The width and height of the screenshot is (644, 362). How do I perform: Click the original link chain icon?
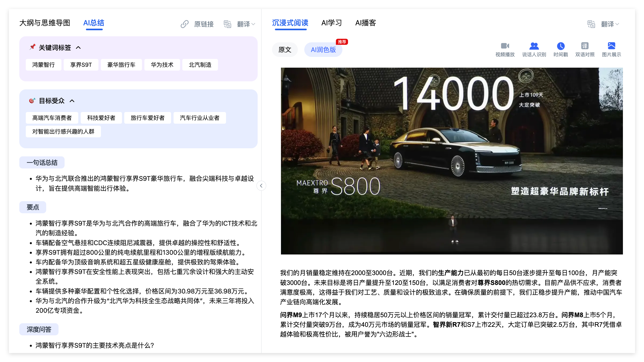185,24
